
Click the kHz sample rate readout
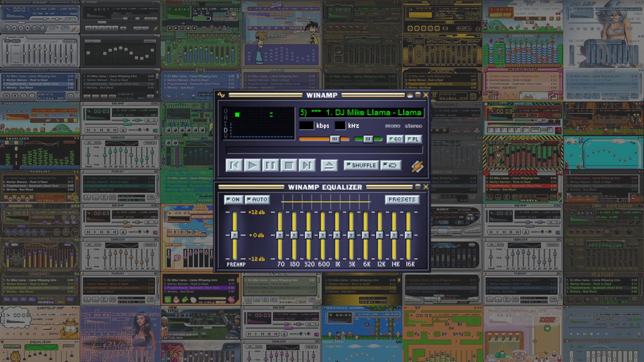coord(340,125)
